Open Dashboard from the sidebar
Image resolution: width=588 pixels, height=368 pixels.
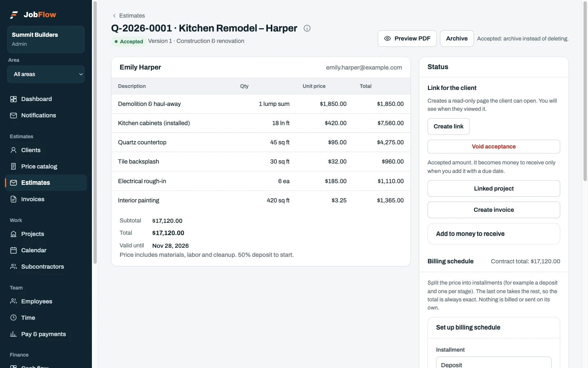pyautogui.click(x=46, y=99)
